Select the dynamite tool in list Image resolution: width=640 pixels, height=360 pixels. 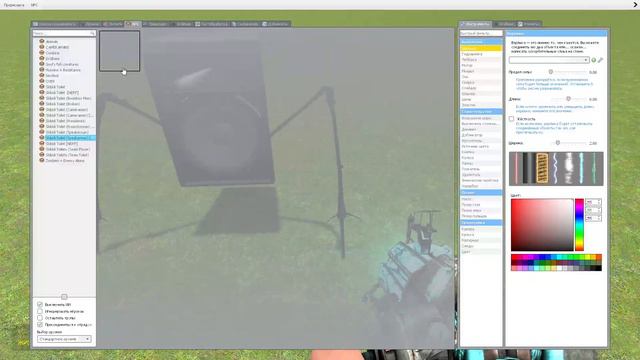[481, 129]
